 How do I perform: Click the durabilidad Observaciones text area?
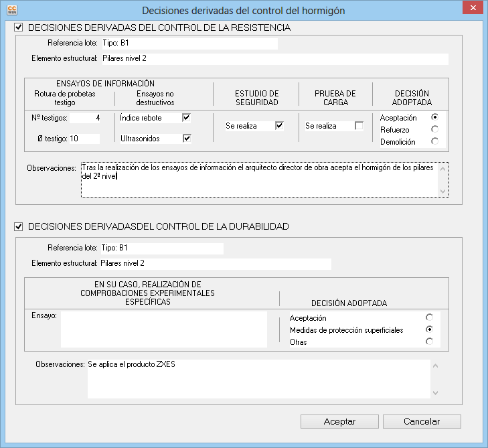tap(258, 379)
